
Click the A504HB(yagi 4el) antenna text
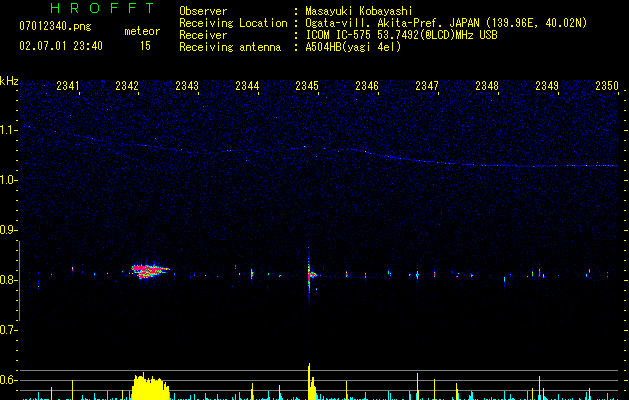(353, 47)
